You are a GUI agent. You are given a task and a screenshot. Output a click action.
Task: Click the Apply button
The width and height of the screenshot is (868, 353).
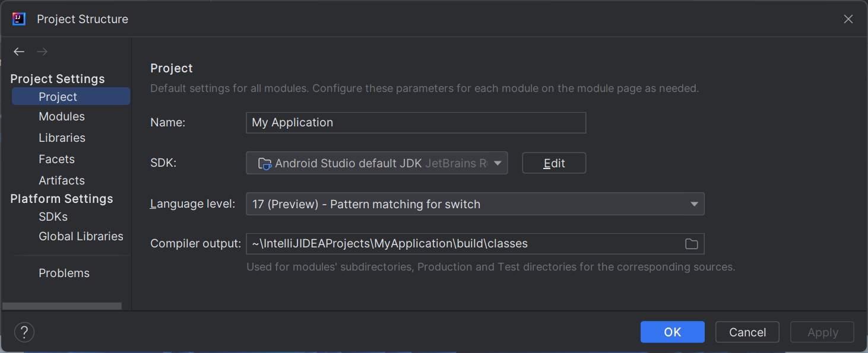[822, 332]
